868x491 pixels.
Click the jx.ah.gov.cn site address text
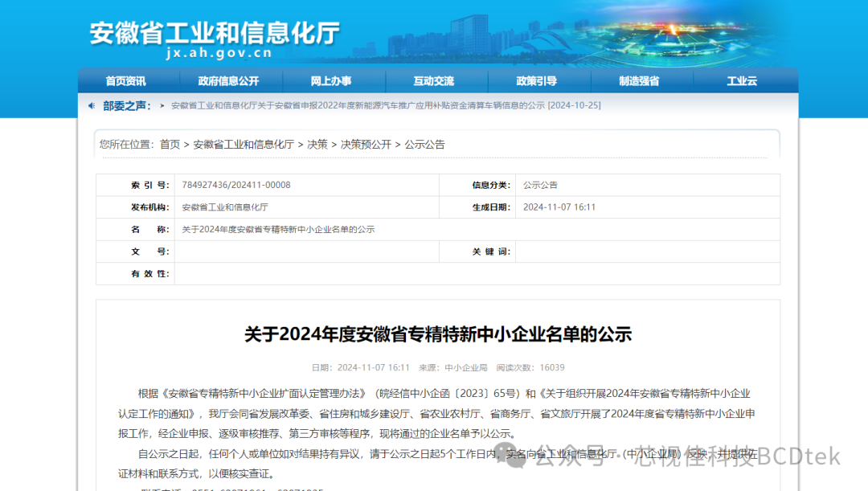coord(219,54)
